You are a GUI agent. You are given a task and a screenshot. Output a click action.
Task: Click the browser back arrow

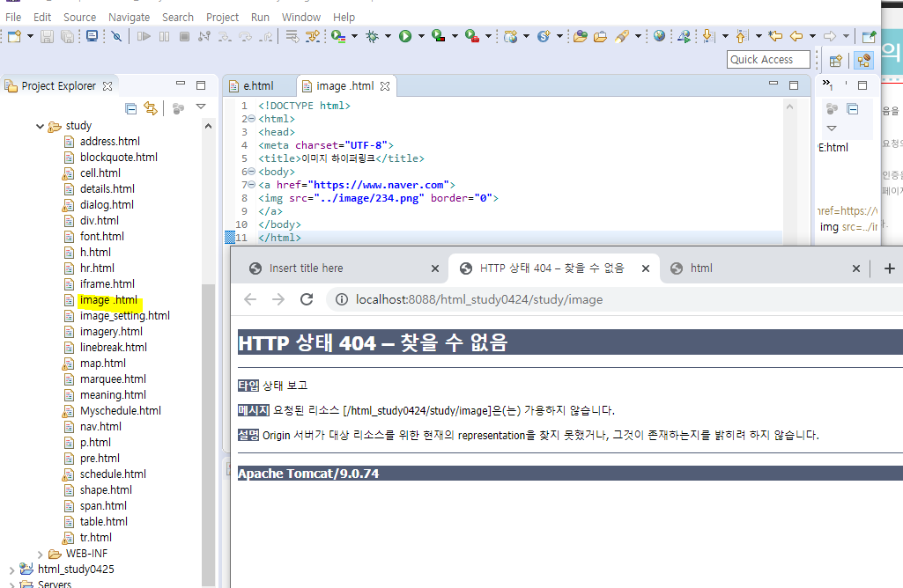pos(250,299)
